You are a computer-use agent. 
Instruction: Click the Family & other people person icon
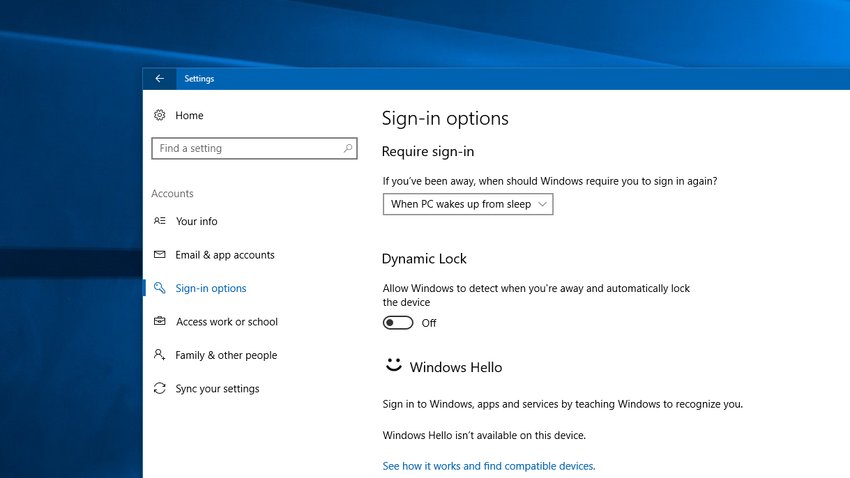coord(159,354)
